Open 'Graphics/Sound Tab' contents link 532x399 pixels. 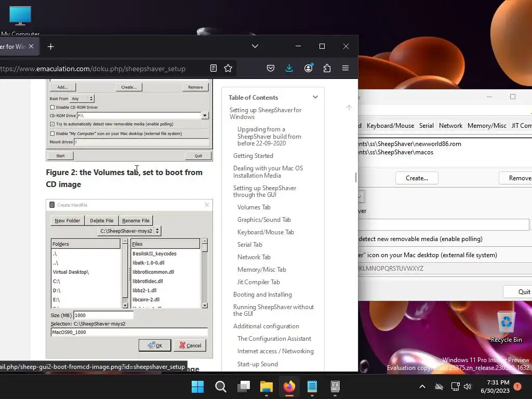pos(264,220)
